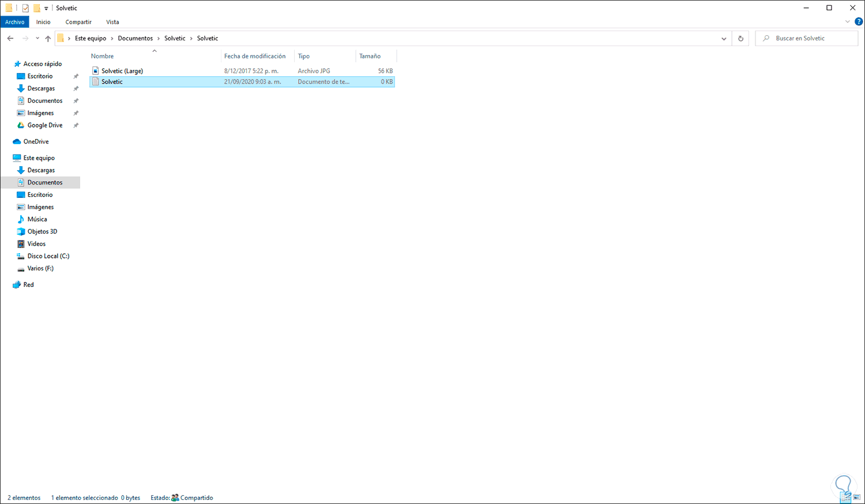
Task: Open the chevron right after Documentos breadcrumb
Action: [159, 39]
